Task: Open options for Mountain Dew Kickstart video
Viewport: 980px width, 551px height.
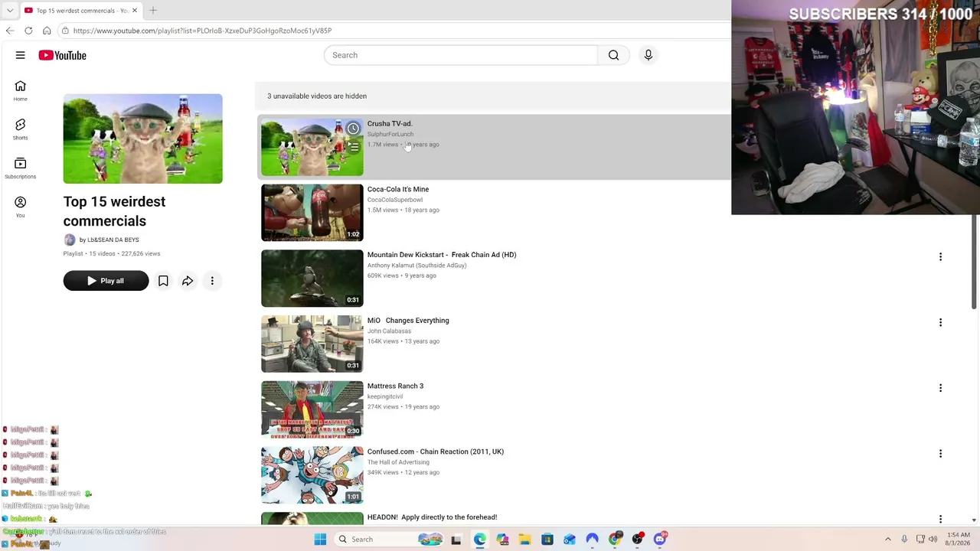Action: tap(940, 257)
